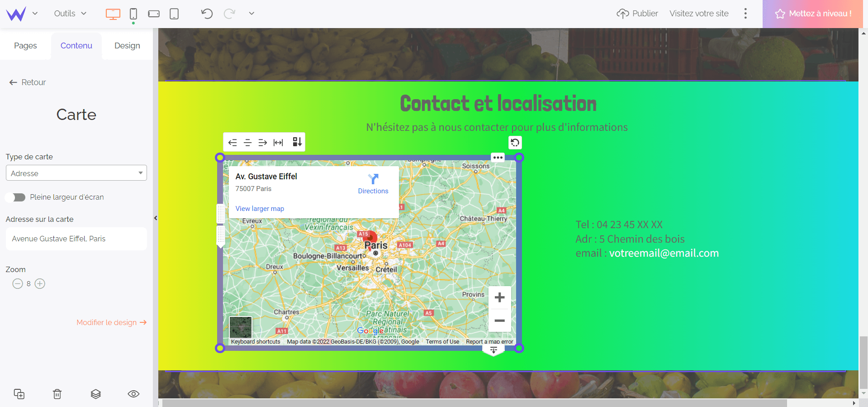868x407 pixels.
Task: Click the vertical scrollbar thumb
Action: (863, 362)
